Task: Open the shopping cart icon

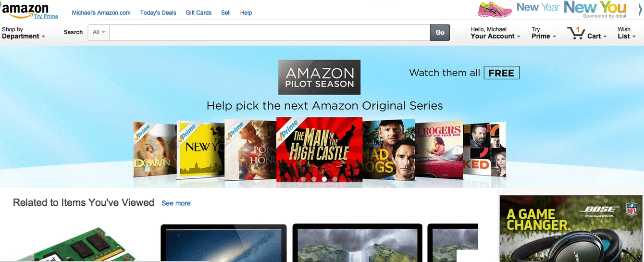Action: pos(575,33)
